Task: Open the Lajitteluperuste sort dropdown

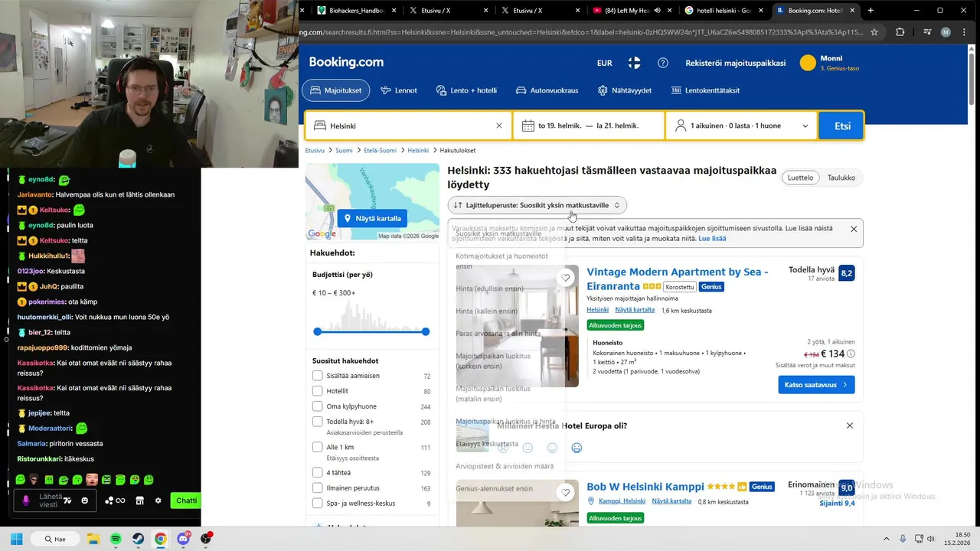Action: point(537,205)
